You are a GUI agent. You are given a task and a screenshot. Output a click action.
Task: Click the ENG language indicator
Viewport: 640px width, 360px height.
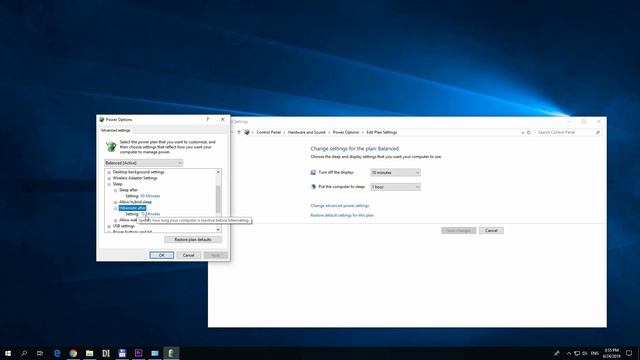pos(595,353)
